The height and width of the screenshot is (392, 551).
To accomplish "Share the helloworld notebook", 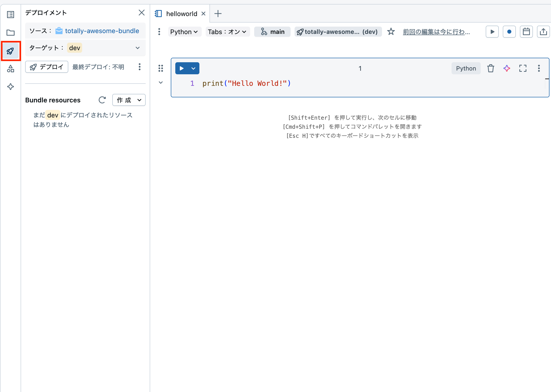I will point(543,32).
